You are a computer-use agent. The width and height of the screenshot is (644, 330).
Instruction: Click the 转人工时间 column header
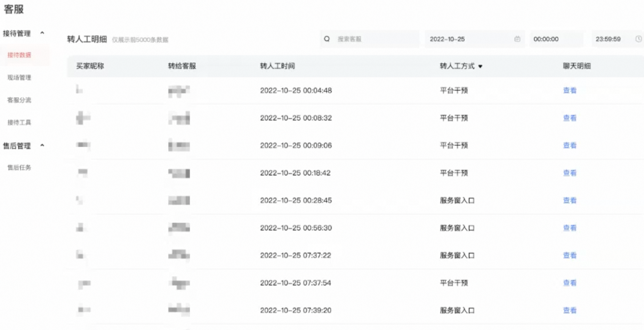pyautogui.click(x=277, y=66)
